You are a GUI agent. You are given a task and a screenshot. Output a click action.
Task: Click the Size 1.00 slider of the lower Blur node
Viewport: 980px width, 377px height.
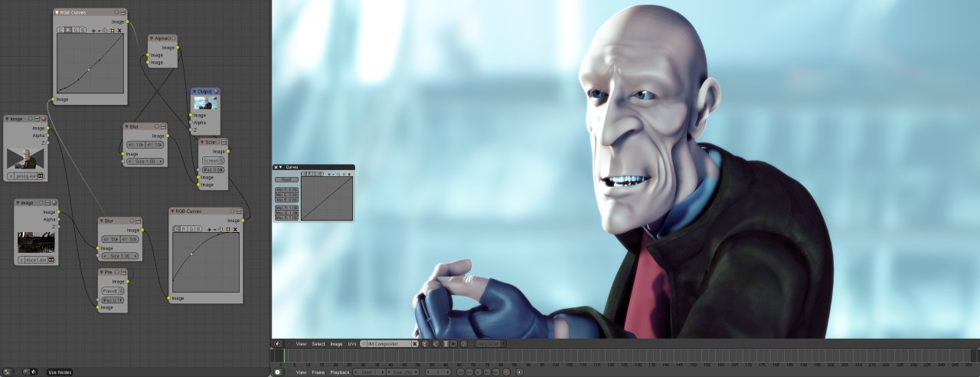pyautogui.click(x=120, y=256)
